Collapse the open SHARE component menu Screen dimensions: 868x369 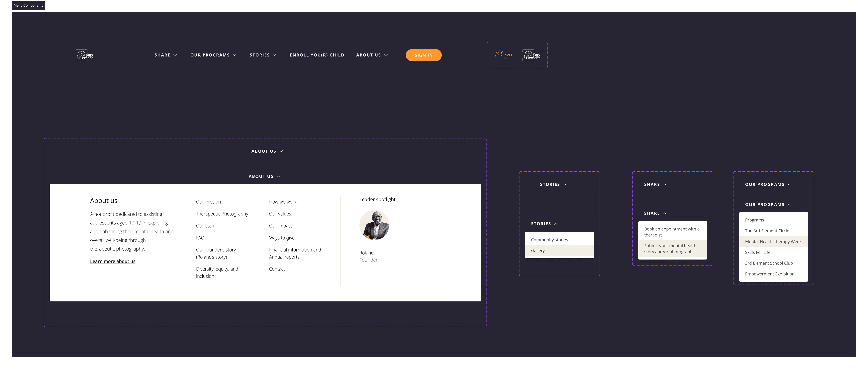point(655,214)
